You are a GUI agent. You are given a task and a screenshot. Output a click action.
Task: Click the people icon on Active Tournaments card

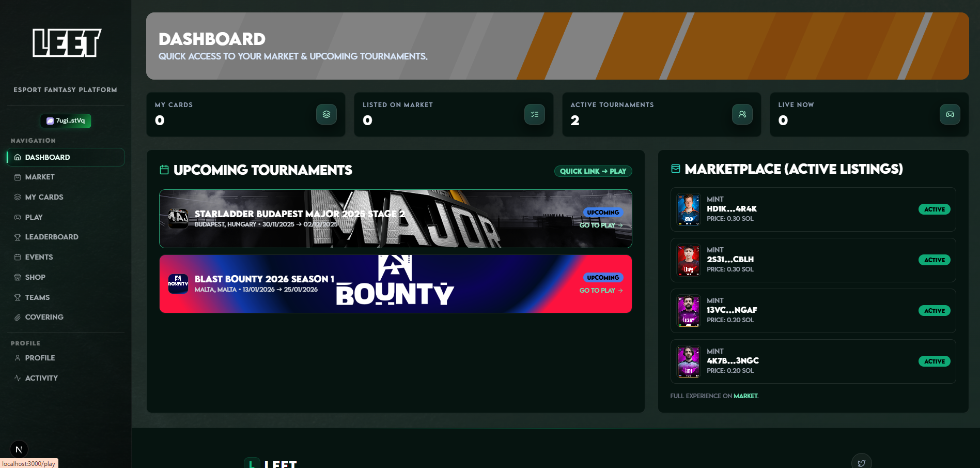point(742,114)
